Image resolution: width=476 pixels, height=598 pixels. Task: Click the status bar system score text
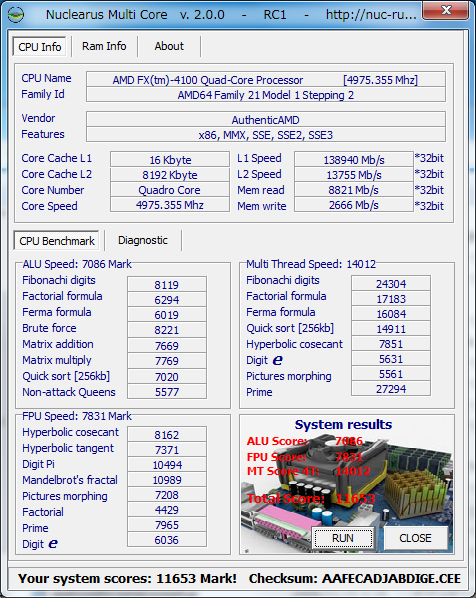[x=127, y=579]
